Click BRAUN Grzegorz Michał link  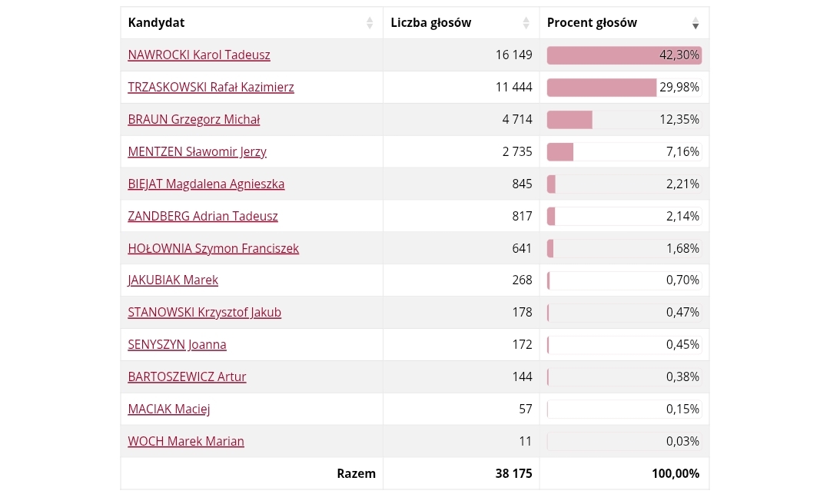(x=194, y=120)
